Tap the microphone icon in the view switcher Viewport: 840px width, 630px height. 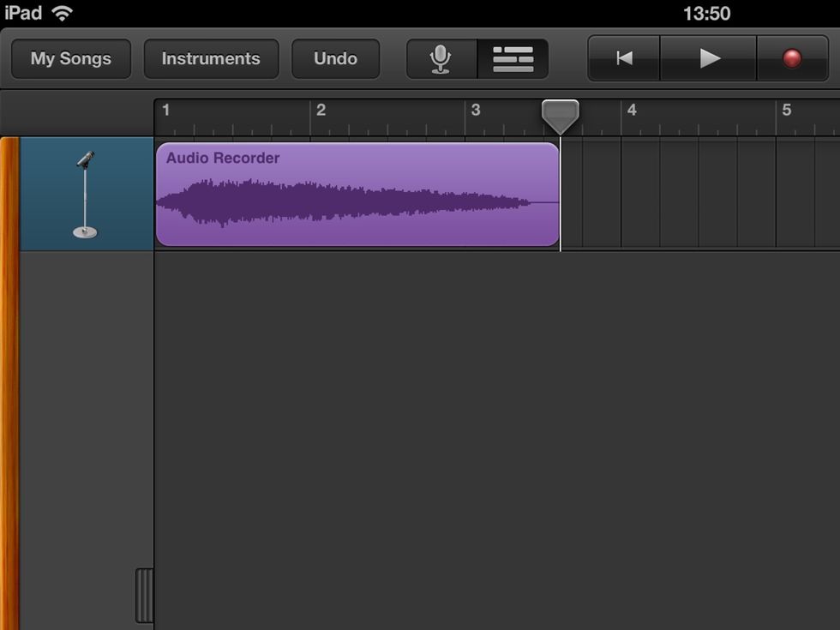[440, 58]
